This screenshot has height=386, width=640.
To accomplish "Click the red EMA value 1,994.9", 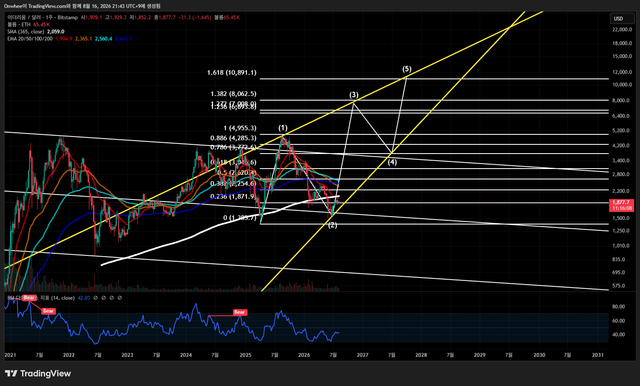I will click(64, 38).
